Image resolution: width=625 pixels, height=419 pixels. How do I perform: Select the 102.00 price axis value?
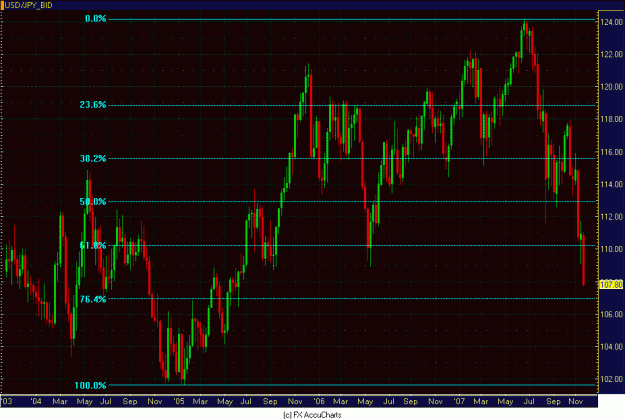click(611, 379)
